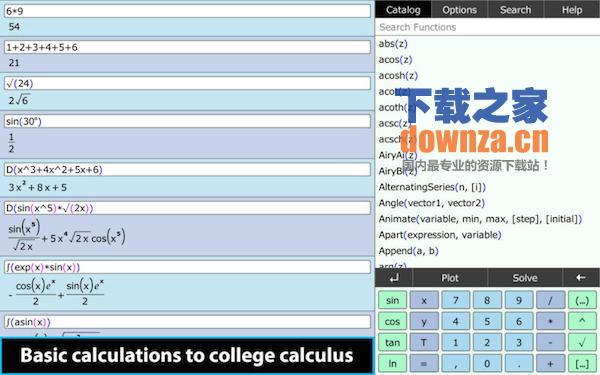Tap the caret exponent key
This screenshot has height=375, width=600.
tap(582, 321)
